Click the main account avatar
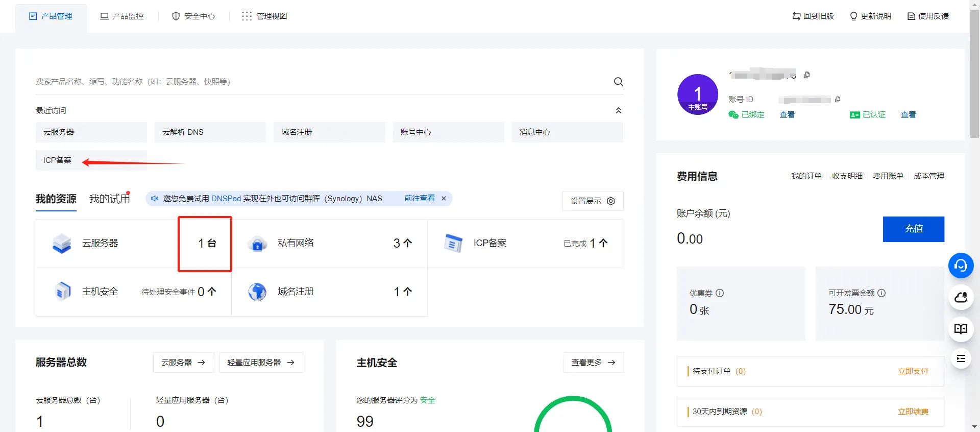This screenshot has height=432, width=980. (697, 94)
